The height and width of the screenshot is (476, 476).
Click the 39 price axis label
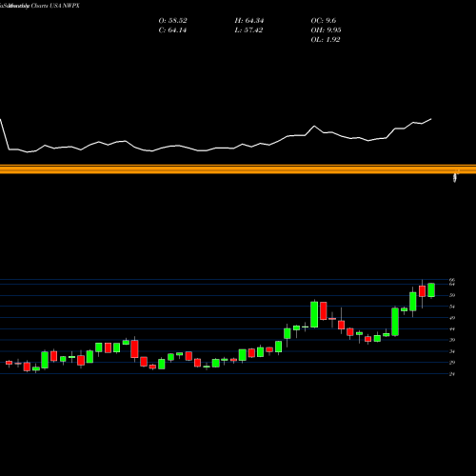[x=452, y=340]
